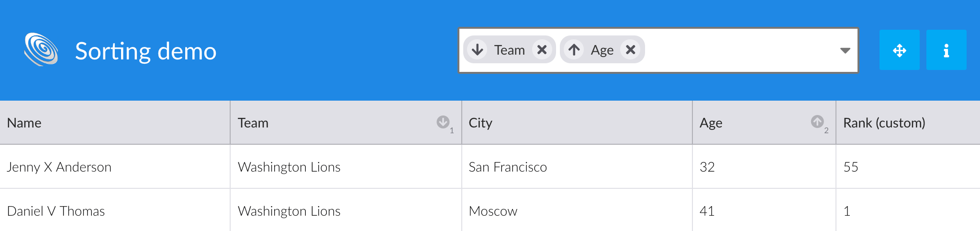The width and height of the screenshot is (980, 231).
Task: Toggle Age chip ascending arrow
Action: [574, 50]
